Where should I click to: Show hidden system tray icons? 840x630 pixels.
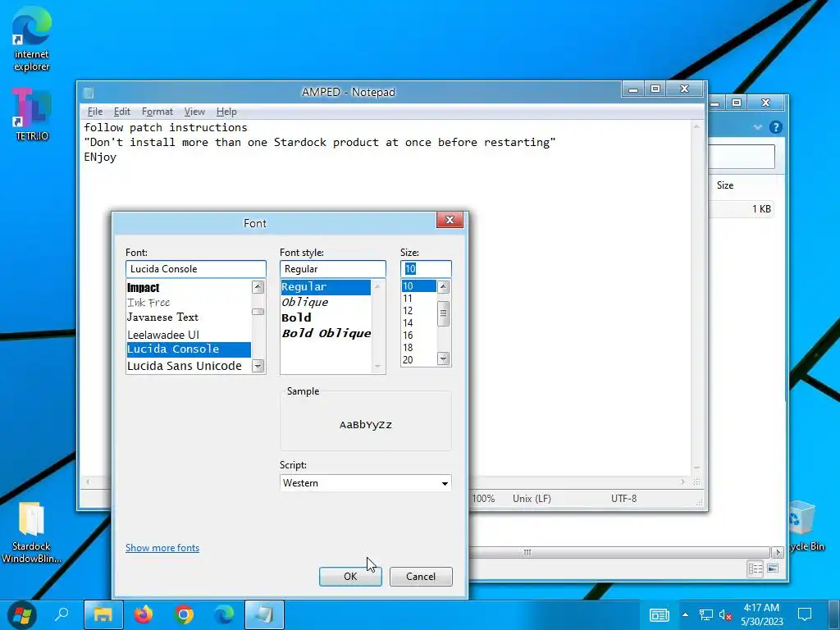(x=685, y=614)
